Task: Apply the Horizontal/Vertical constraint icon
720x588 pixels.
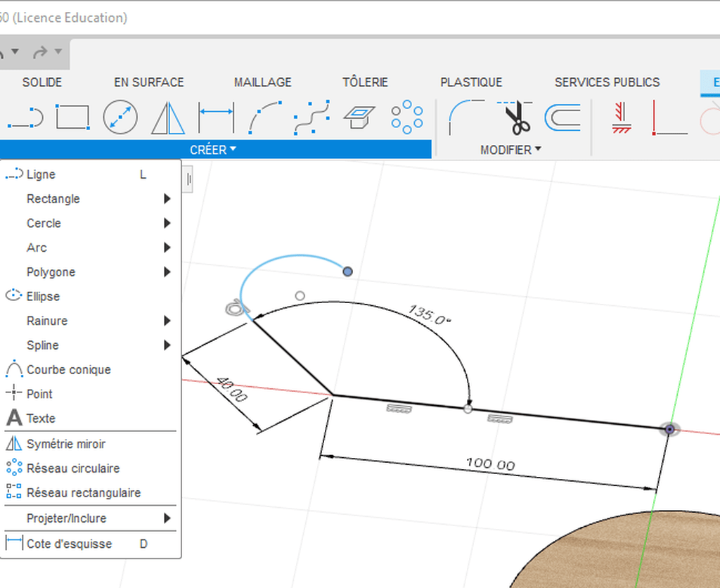Action: pos(622,118)
